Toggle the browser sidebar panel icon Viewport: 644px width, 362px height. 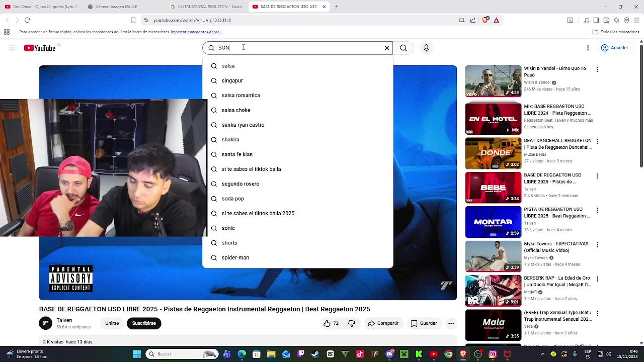(x=596, y=20)
